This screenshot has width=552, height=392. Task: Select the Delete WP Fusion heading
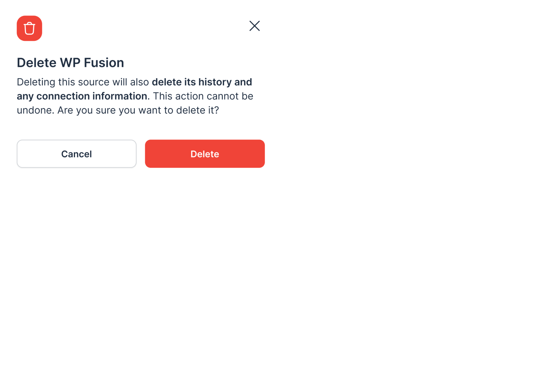pos(70,62)
